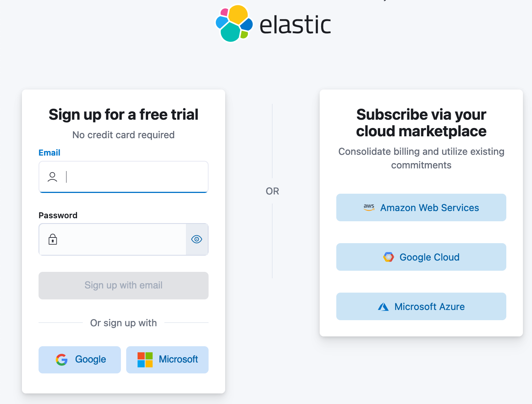Toggle password visibility with the eye icon
The image size is (532, 404).
click(x=196, y=239)
